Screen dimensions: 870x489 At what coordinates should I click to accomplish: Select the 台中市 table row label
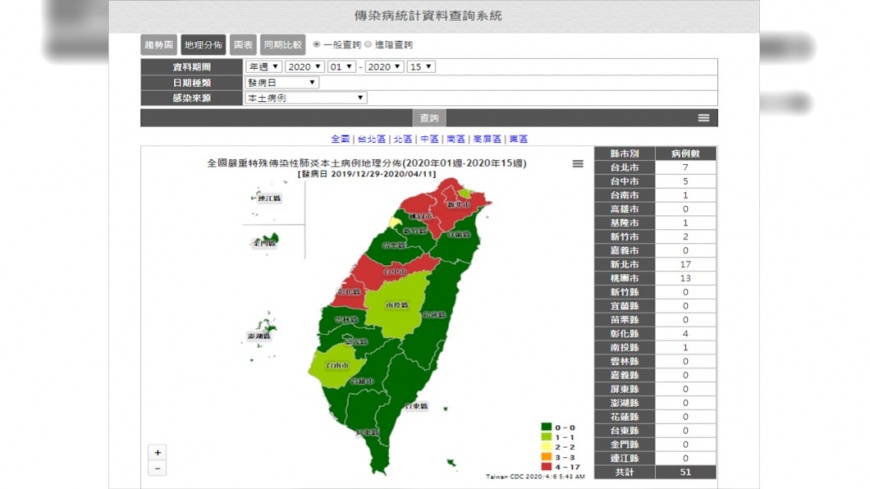click(625, 182)
